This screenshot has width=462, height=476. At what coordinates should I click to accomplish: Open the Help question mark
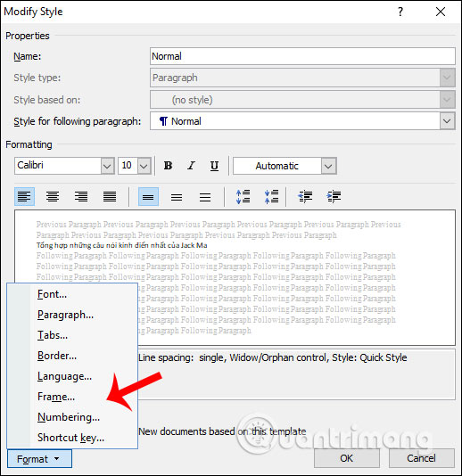(x=400, y=12)
